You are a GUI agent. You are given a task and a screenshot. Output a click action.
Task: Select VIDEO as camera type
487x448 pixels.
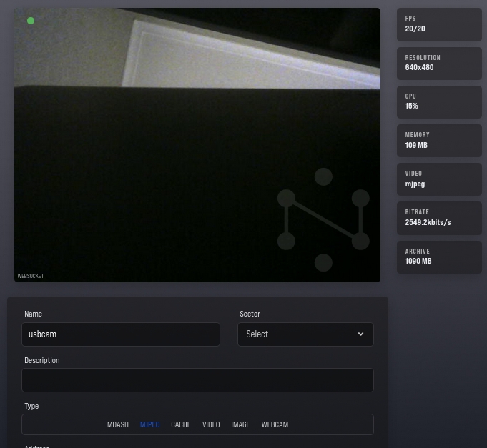(211, 424)
